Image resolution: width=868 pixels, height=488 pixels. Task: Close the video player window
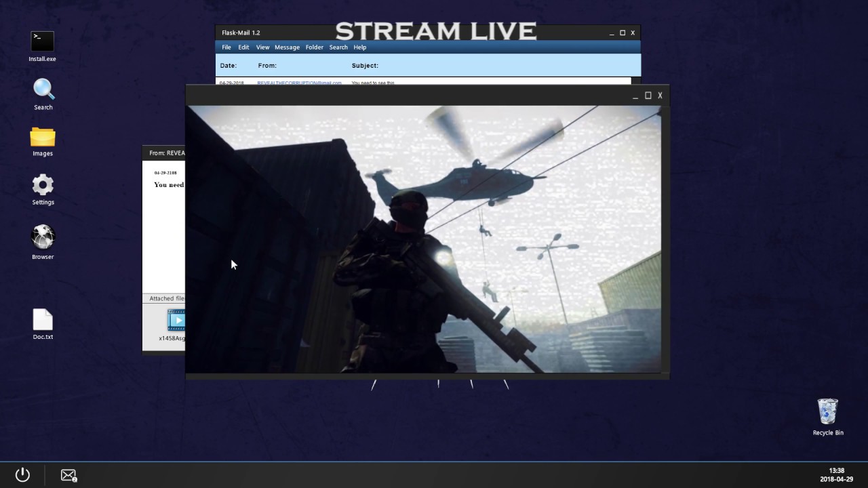coord(660,96)
